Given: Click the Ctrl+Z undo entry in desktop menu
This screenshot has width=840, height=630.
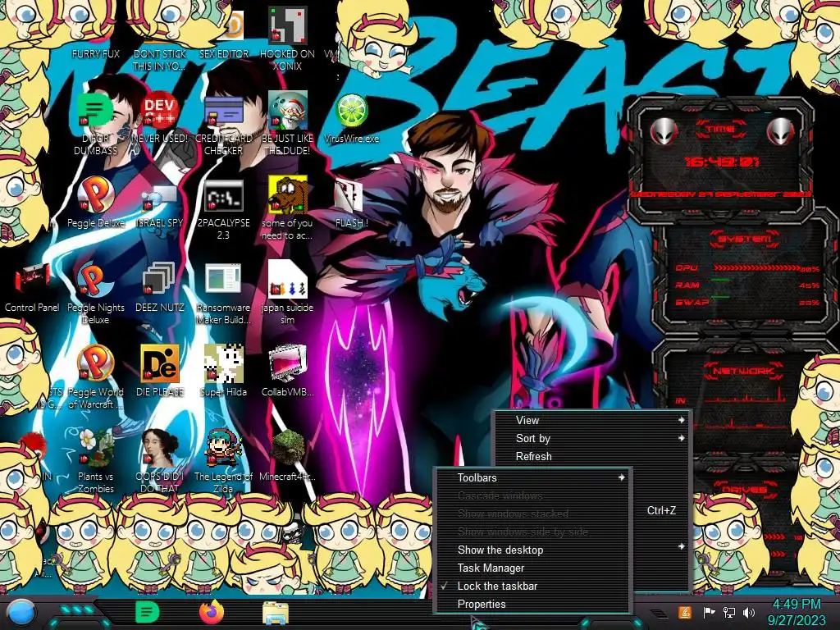Looking at the screenshot, I should coord(661,510).
